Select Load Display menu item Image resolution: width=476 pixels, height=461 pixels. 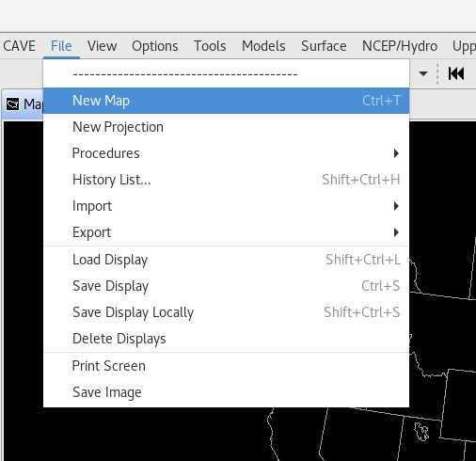(x=226, y=260)
